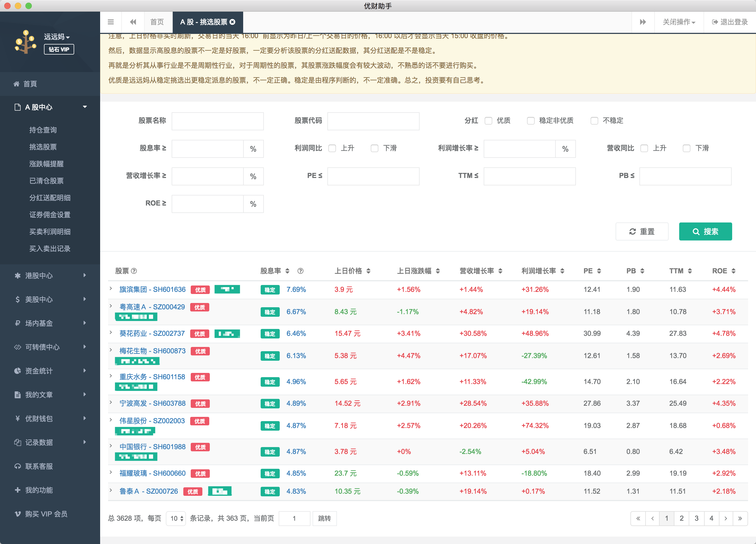The width and height of the screenshot is (756, 544).
Task: Check the 不稳定 checkbox
Action: pyautogui.click(x=594, y=121)
